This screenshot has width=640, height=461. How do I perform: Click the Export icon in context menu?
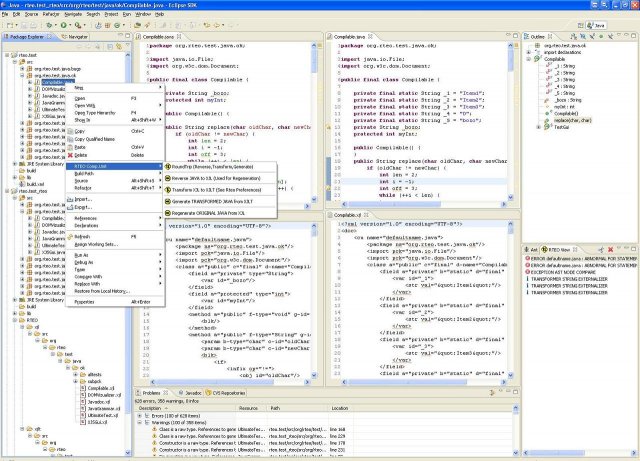click(70, 207)
